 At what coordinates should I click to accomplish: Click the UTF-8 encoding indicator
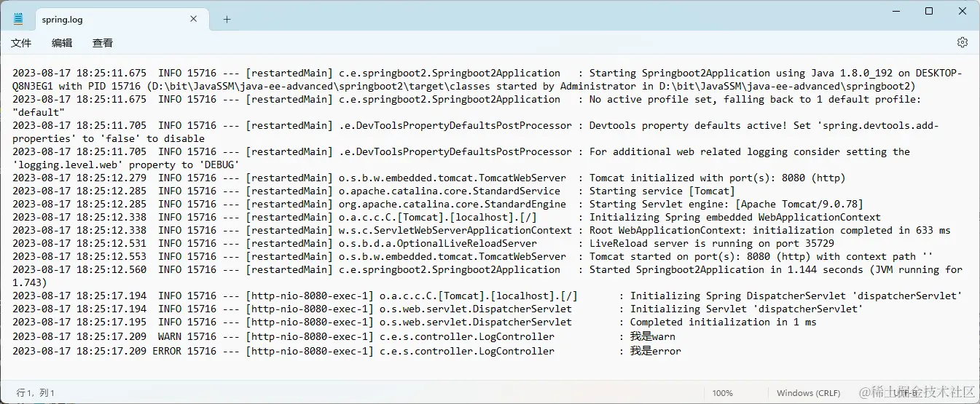click(x=904, y=393)
